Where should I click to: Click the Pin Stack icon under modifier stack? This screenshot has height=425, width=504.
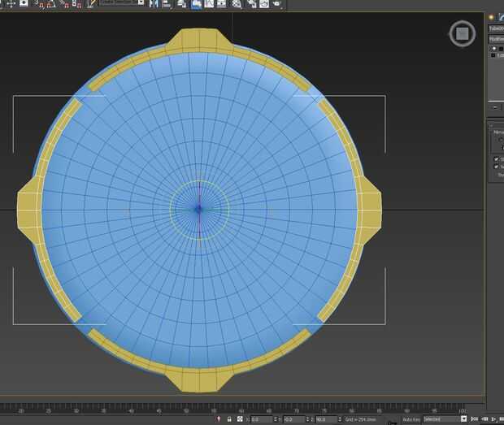point(495,107)
